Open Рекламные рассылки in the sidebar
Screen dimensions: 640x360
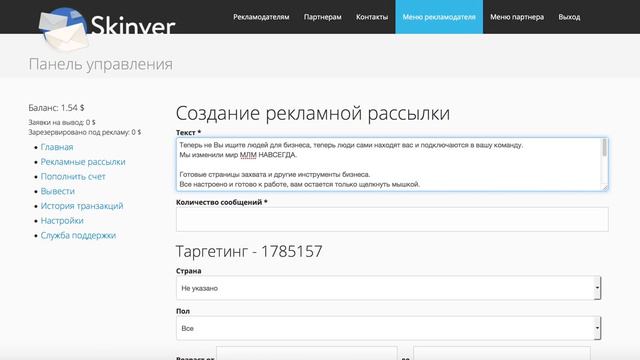point(83,162)
